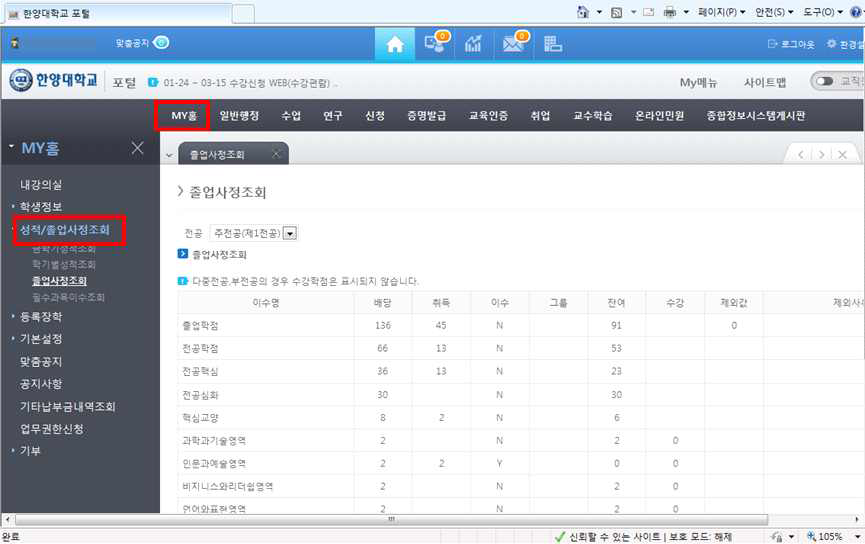Open the 사이트맵 link
865x544 pixels.
pyautogui.click(x=765, y=82)
